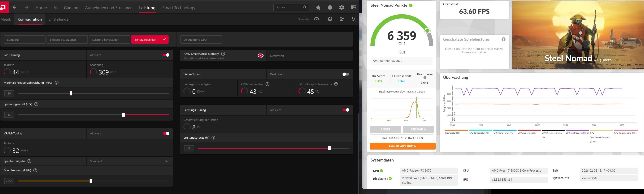
Task: Open help for Maximale Frequenzabweichung
Action: (x=57, y=83)
